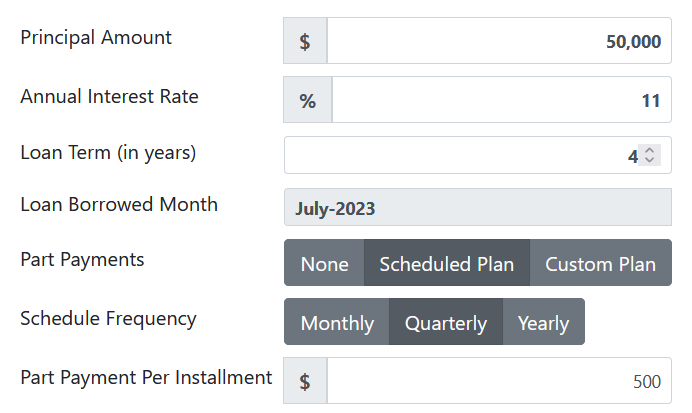Select None for Part Payments
Screen dimensions: 692x413
(324, 263)
